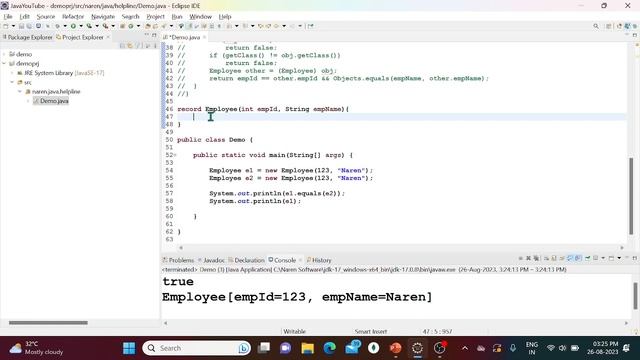
Task: Click the console vertical scrollbar thumb
Action: pos(635,295)
